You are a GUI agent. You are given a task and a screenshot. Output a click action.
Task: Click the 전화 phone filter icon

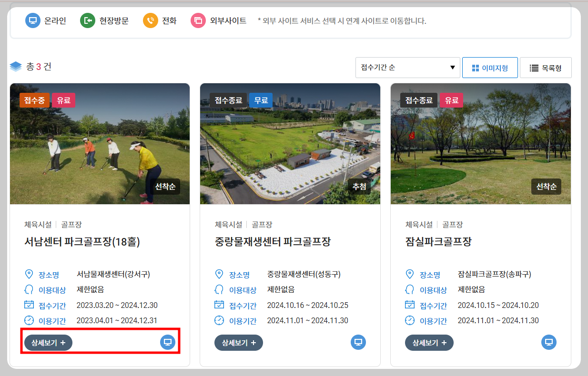(147, 20)
